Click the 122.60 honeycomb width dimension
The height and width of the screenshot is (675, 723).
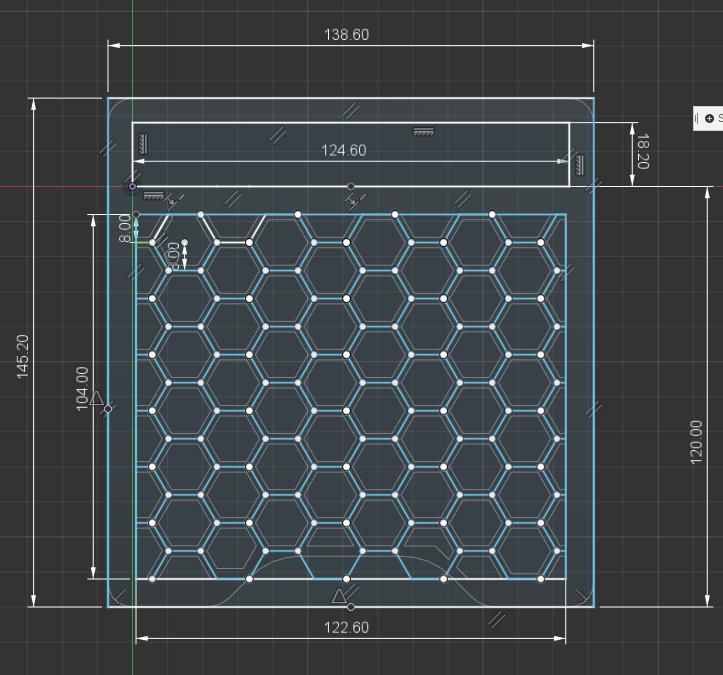click(346, 628)
